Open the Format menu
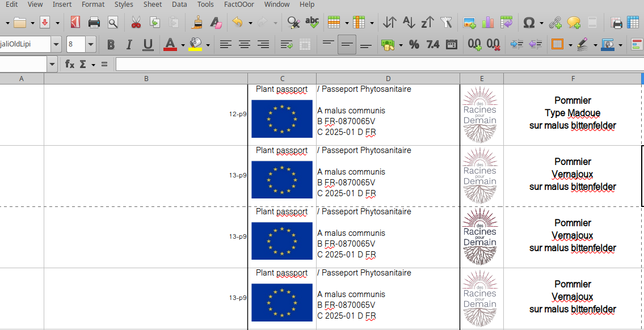The image size is (644, 330). pos(93,5)
